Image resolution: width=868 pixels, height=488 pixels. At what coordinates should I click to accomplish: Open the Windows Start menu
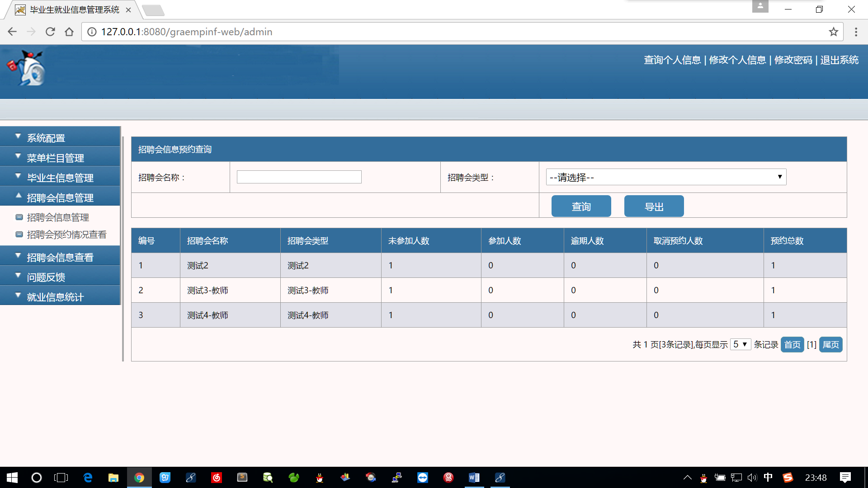point(12,478)
